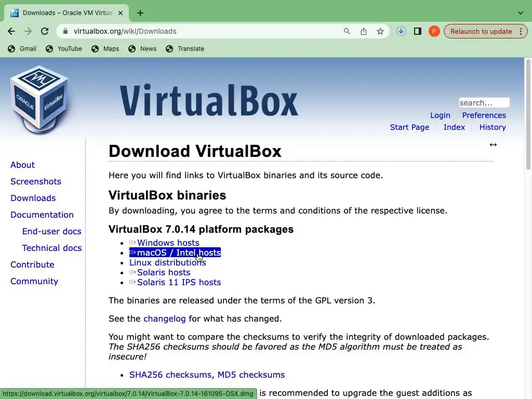
Task: Toggle the side panel icon
Action: pos(417,31)
